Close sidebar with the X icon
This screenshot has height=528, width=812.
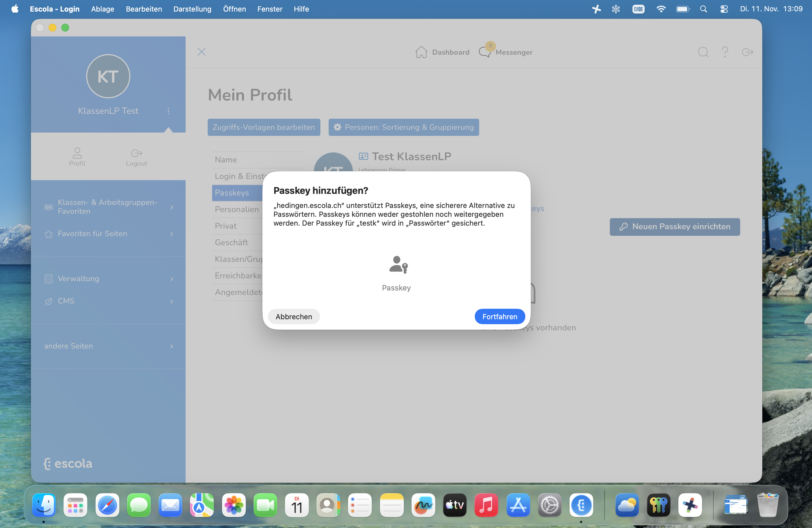[x=201, y=52]
